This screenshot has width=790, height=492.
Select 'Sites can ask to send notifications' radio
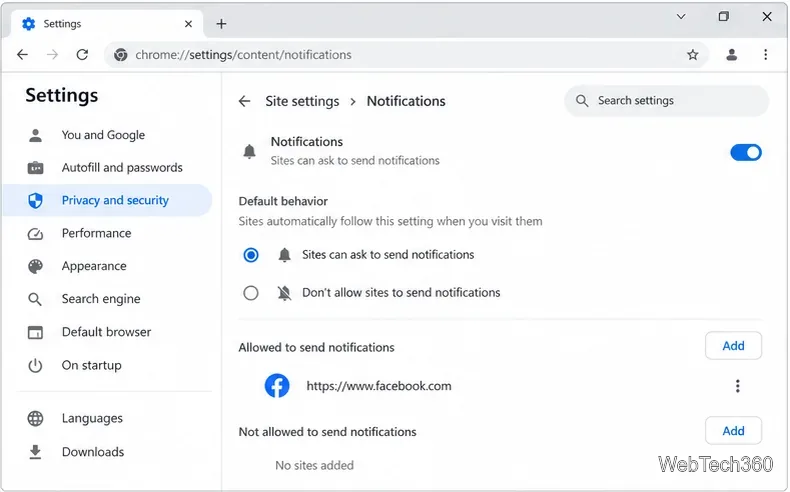pyautogui.click(x=251, y=255)
